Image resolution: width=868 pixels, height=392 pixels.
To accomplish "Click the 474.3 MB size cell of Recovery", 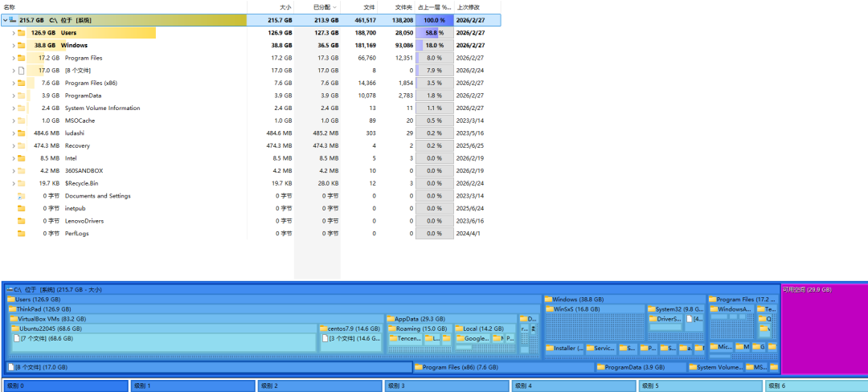I will [x=280, y=145].
